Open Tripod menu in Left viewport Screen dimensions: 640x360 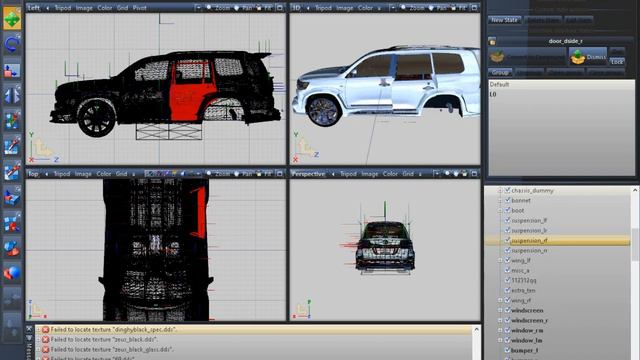[62, 8]
